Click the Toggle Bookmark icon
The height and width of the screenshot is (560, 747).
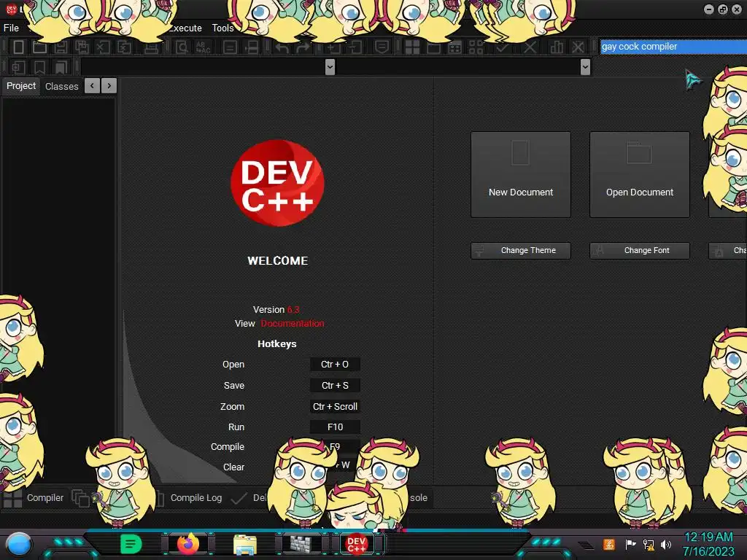(x=39, y=67)
